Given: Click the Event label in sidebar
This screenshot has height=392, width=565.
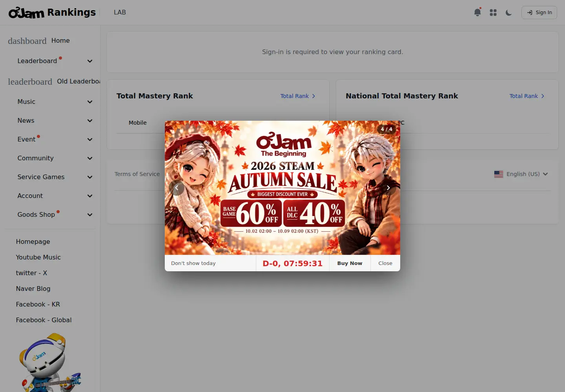Looking at the screenshot, I should pos(26,139).
